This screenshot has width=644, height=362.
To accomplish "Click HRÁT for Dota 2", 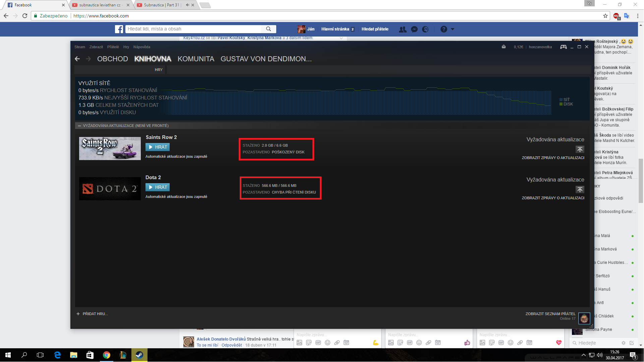I will click(158, 187).
